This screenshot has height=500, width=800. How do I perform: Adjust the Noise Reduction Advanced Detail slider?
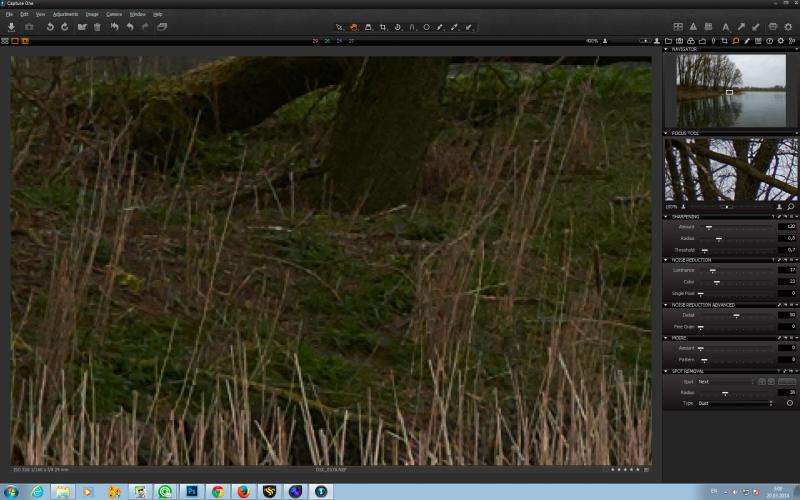pyautogui.click(x=736, y=316)
